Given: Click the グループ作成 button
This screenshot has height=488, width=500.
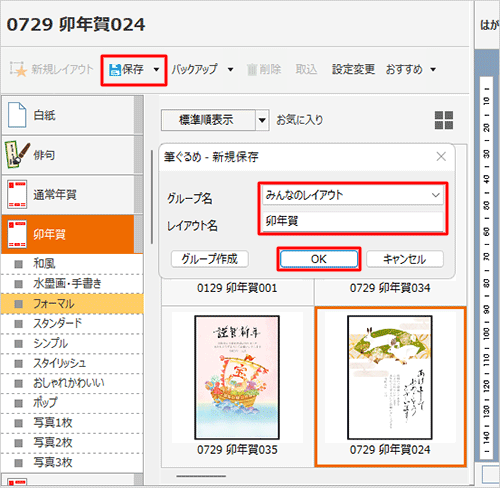Looking at the screenshot, I should pyautogui.click(x=210, y=259).
